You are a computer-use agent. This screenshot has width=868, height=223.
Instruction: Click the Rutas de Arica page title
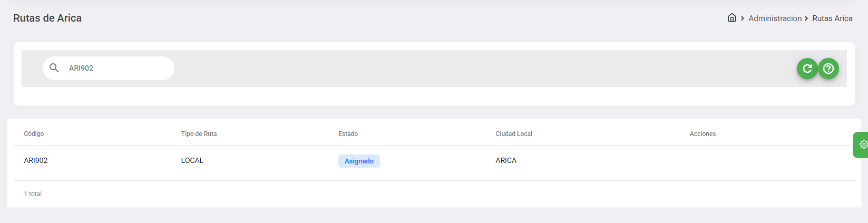(47, 18)
